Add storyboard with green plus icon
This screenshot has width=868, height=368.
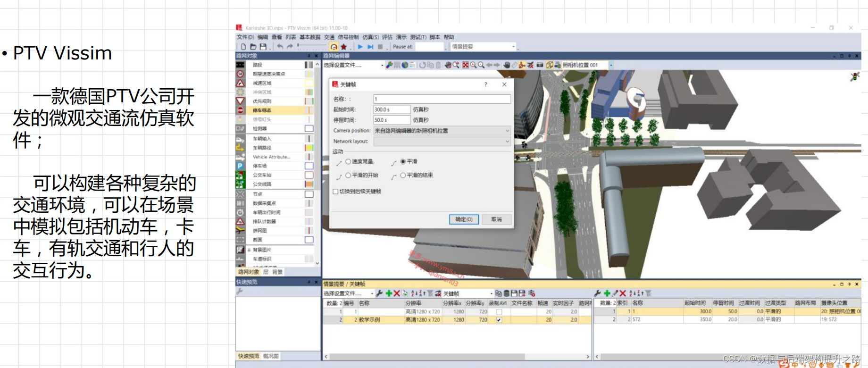click(389, 293)
